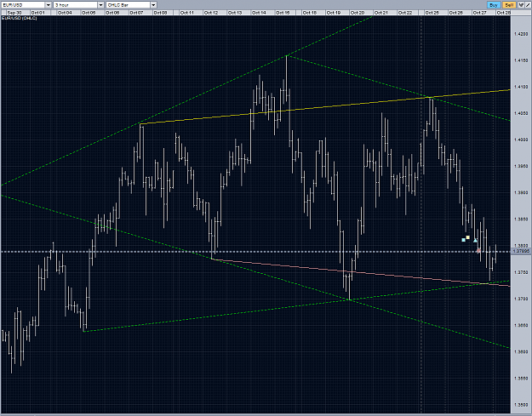Screen dimensions: 532x416
Task: Select the line drawing tool icon
Action: click(528, 5)
